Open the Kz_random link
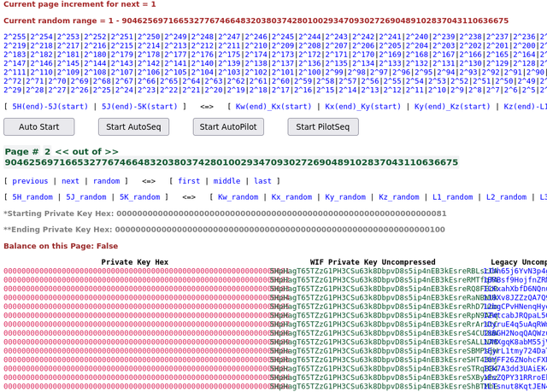Screen dimensions: 547x392 click(x=399, y=197)
